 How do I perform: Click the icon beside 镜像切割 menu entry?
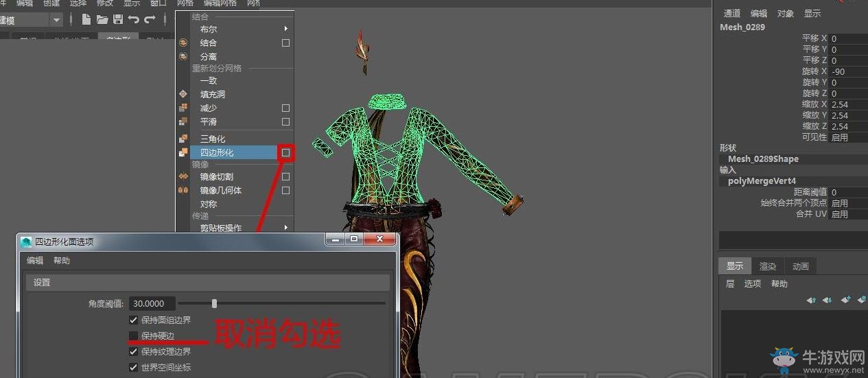point(183,176)
